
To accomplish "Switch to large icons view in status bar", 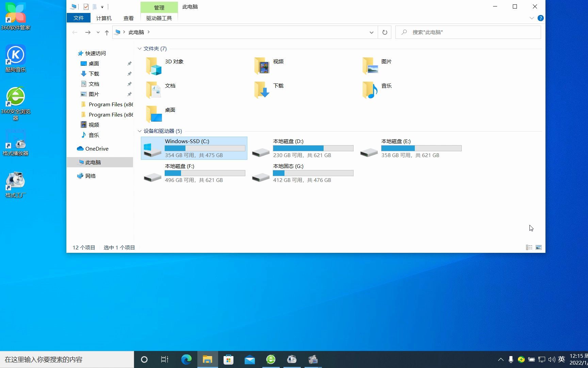I will click(539, 247).
